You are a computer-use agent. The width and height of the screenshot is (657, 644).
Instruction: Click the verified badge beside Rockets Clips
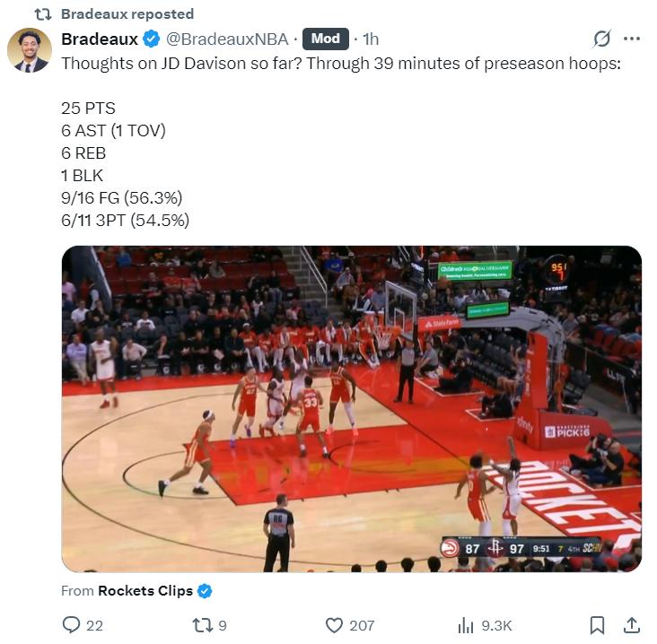(205, 591)
